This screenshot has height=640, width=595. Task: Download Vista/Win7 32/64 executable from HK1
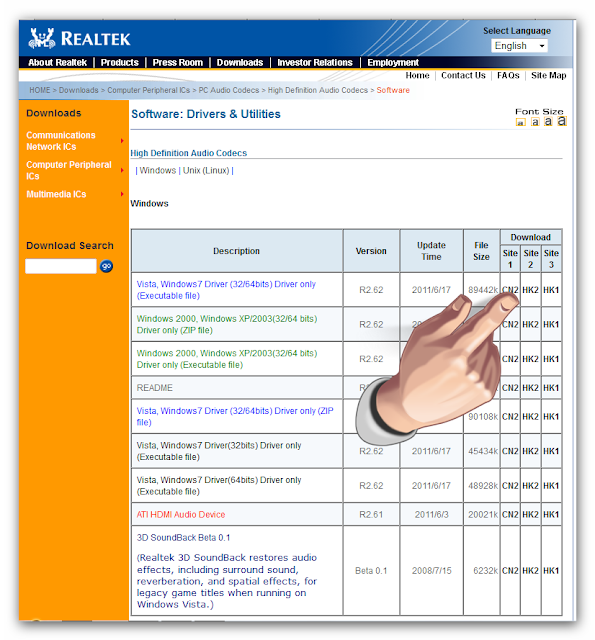[x=551, y=290]
